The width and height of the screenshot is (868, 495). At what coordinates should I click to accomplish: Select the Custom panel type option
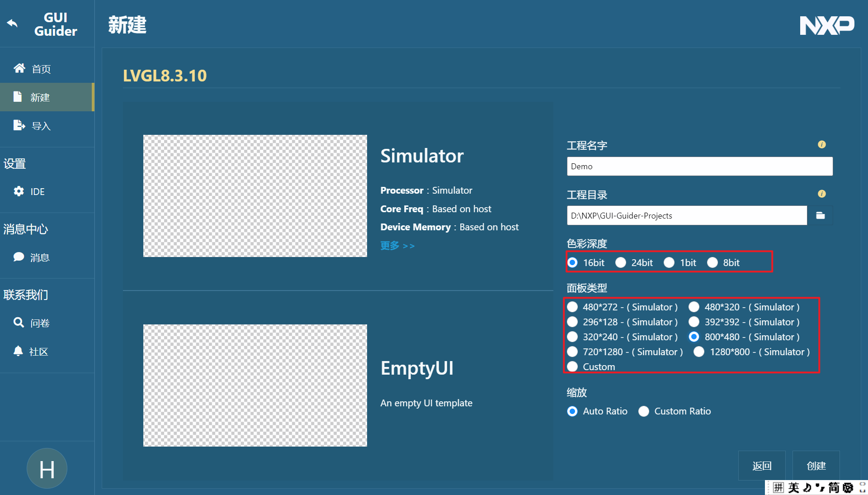click(x=573, y=366)
